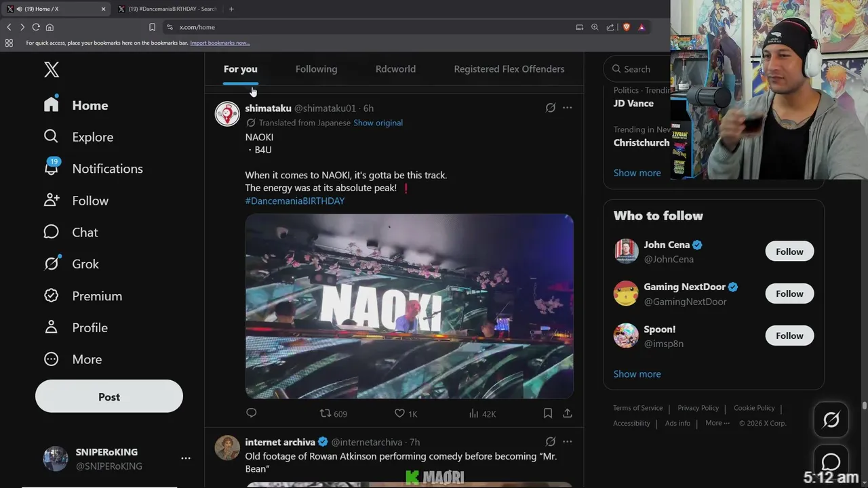
Task: Expand the footer More menu
Action: point(717,423)
